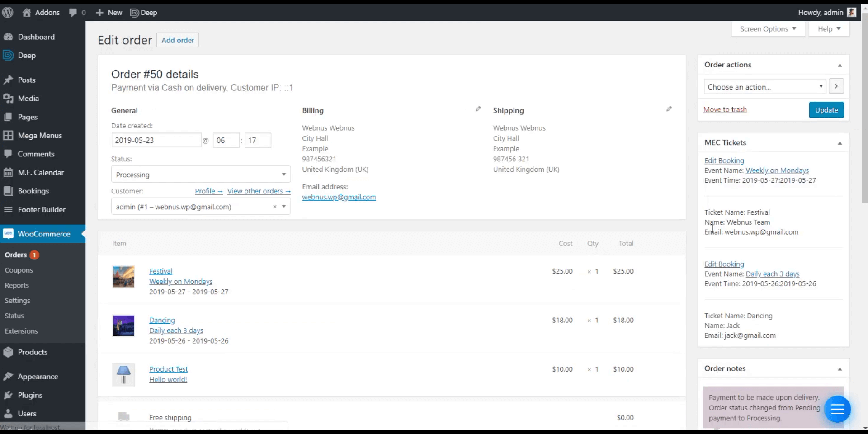Edit shipping address pencil icon
The height and width of the screenshot is (434, 868).
(669, 109)
